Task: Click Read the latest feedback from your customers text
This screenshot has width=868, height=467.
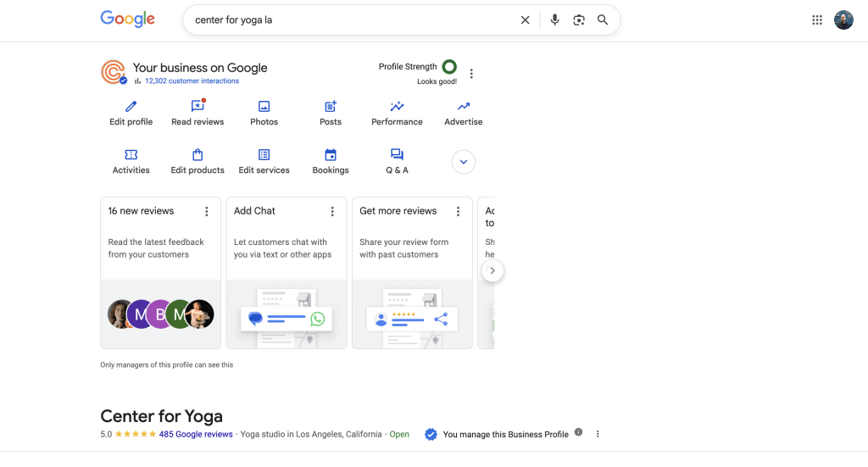Action: [x=156, y=247]
